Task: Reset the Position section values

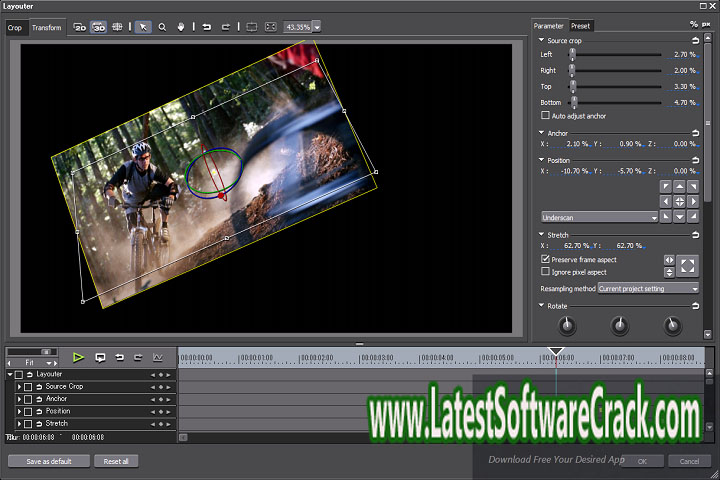Action: coord(695,160)
